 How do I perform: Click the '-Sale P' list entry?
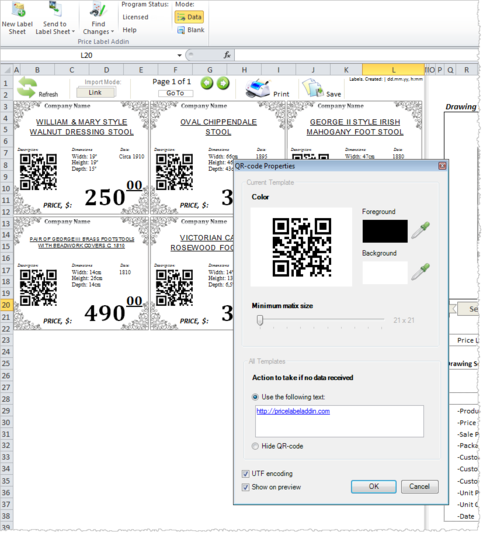pos(468,434)
